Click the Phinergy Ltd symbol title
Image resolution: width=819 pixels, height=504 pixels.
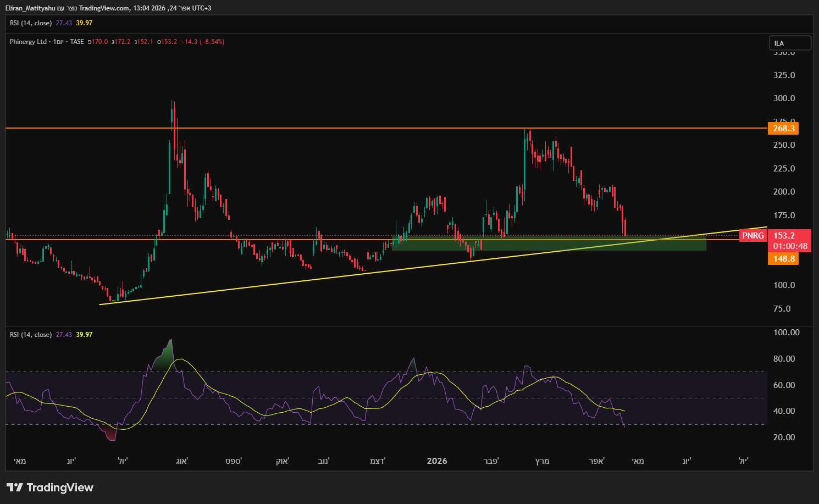tap(28, 42)
